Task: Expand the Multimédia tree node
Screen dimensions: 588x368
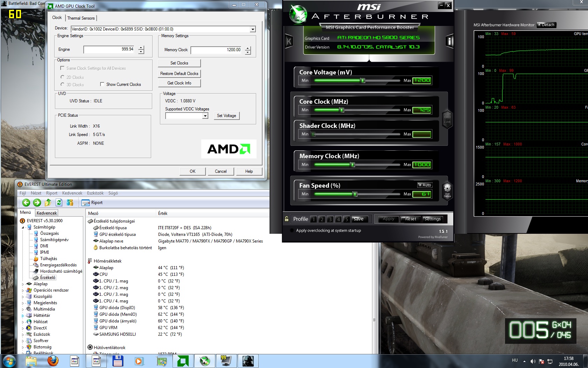Action: tap(23, 309)
